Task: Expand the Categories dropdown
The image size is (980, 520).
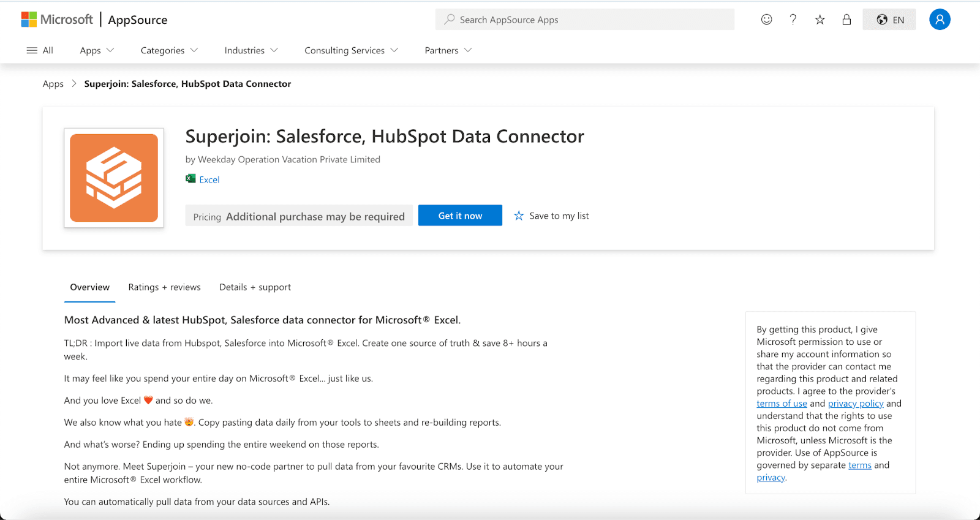Action: point(169,50)
